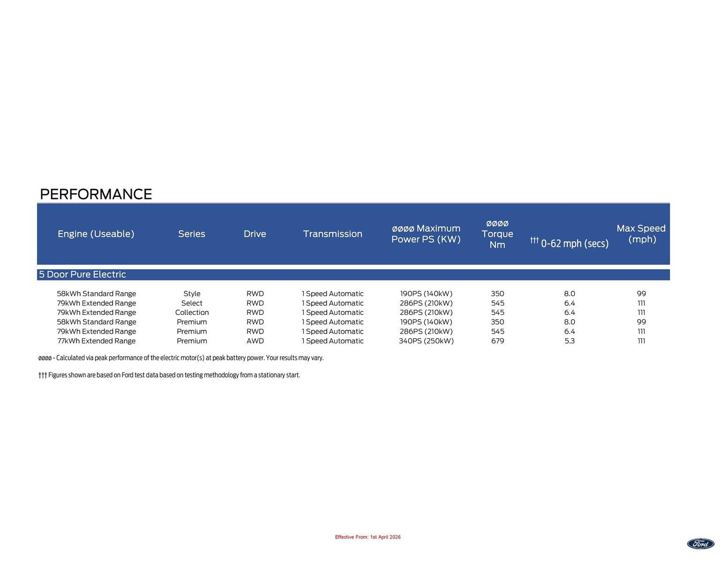Click the 77kWh Extended Range row label
The image size is (728, 563).
[x=96, y=341]
